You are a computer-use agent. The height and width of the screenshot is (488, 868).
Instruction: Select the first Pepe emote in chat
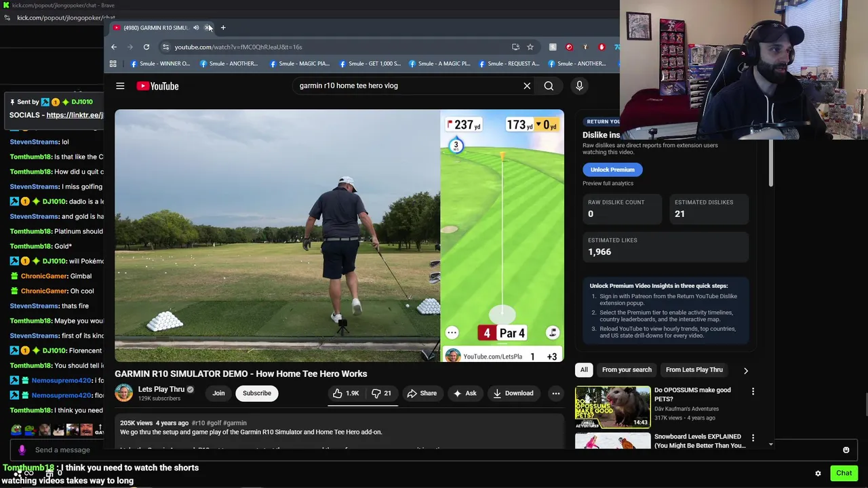pos(16,430)
